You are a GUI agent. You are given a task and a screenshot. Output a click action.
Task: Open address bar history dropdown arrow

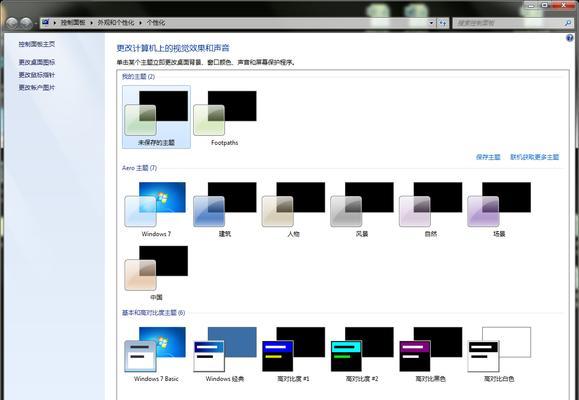pyautogui.click(x=431, y=23)
